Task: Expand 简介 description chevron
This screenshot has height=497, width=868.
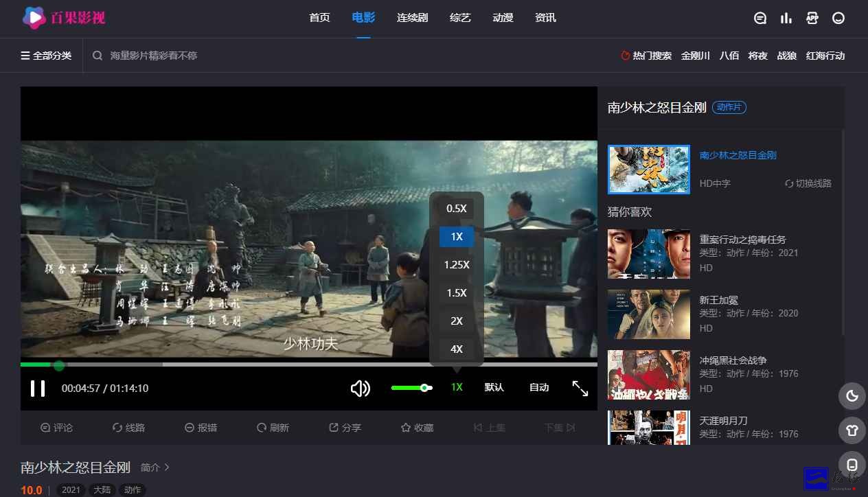Action: tap(155, 467)
